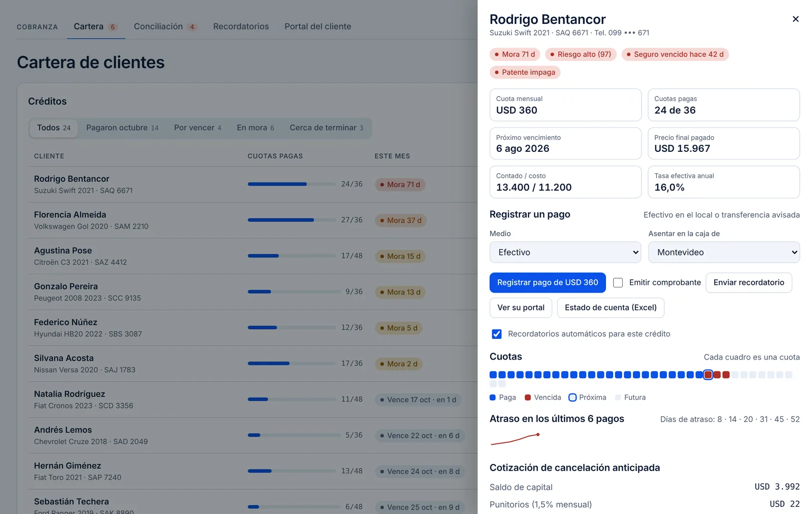Open the Medio dropdown showing Efectivo

point(565,252)
